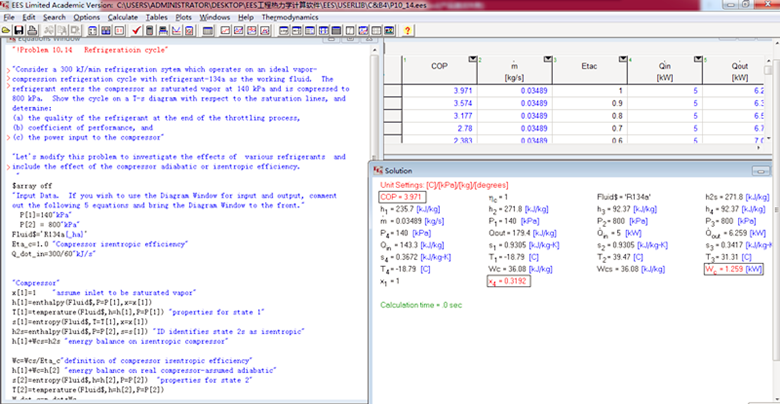Click the New Plot Window toolbar icon
This screenshot has height=404, width=780.
coord(225,30)
